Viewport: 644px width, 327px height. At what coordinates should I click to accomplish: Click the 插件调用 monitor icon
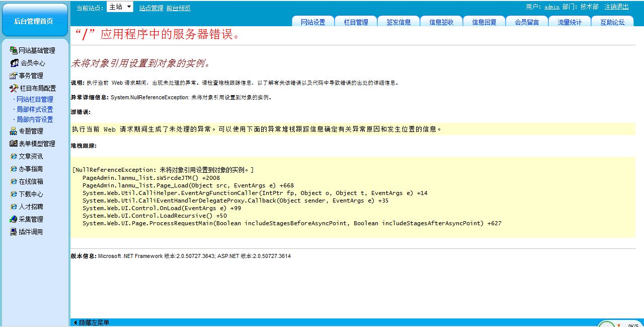(14, 232)
